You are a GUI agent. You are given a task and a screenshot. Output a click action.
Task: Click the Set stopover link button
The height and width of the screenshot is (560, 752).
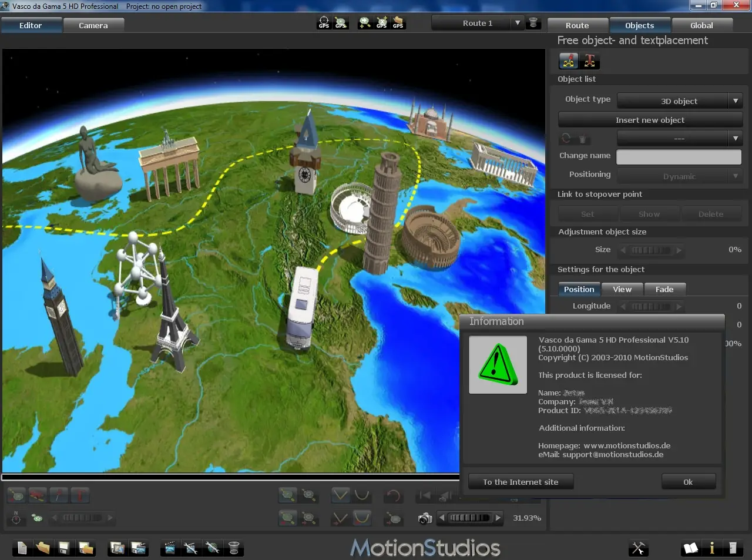(x=587, y=214)
